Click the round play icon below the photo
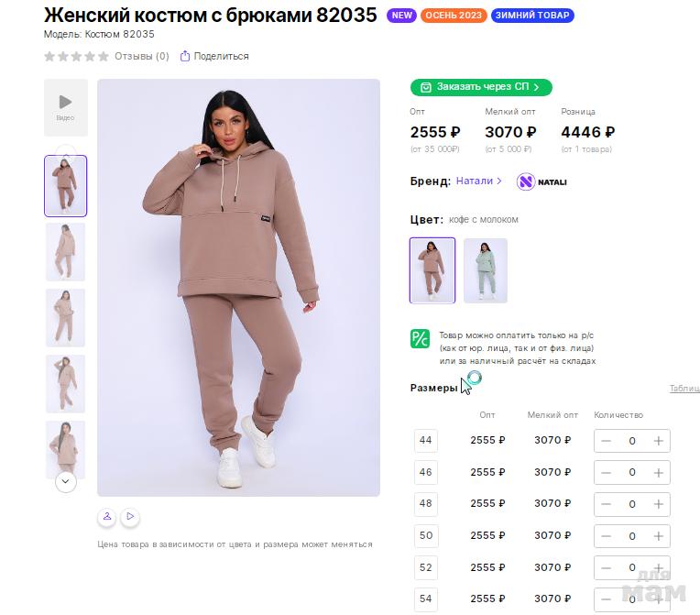Image resolution: width=700 pixels, height=615 pixels. click(130, 517)
